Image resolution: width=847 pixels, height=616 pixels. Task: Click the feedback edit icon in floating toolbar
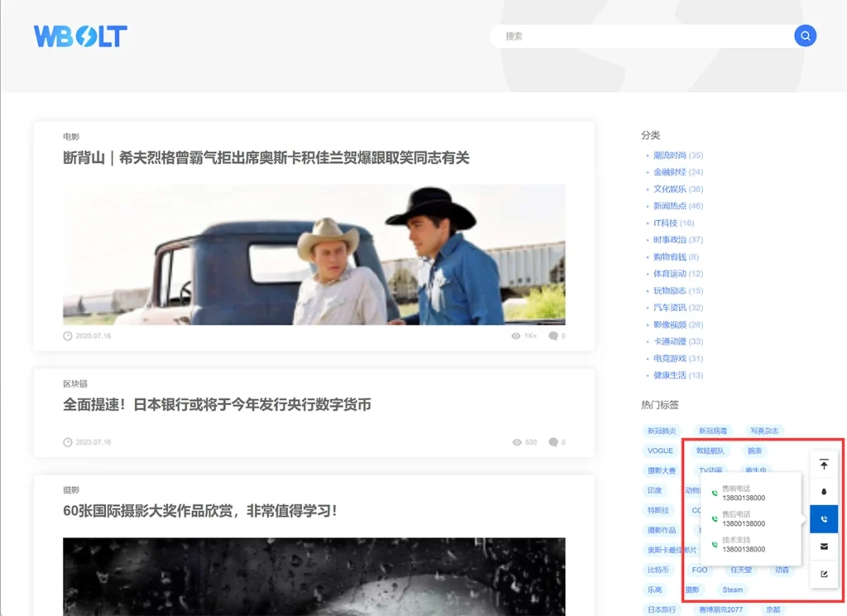pyautogui.click(x=824, y=574)
